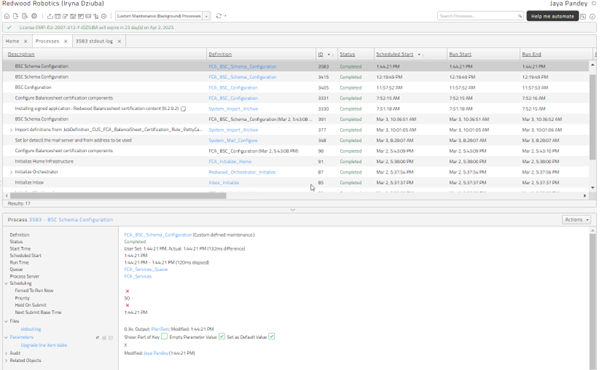Screen dimensions: 602x370
Task: Open ID column sort dropdown arrow
Action: [x=329, y=55]
